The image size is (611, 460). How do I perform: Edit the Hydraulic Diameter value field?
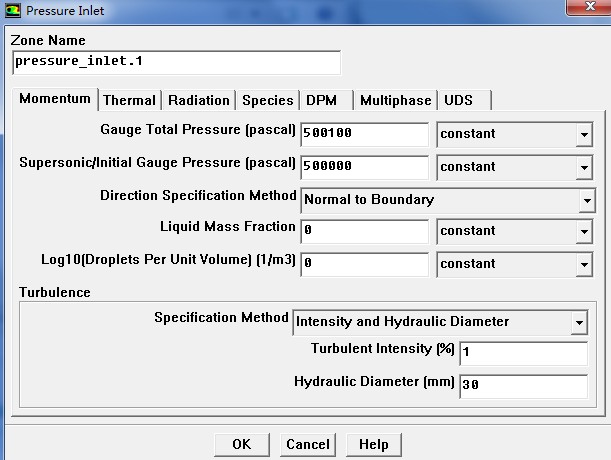(x=522, y=386)
